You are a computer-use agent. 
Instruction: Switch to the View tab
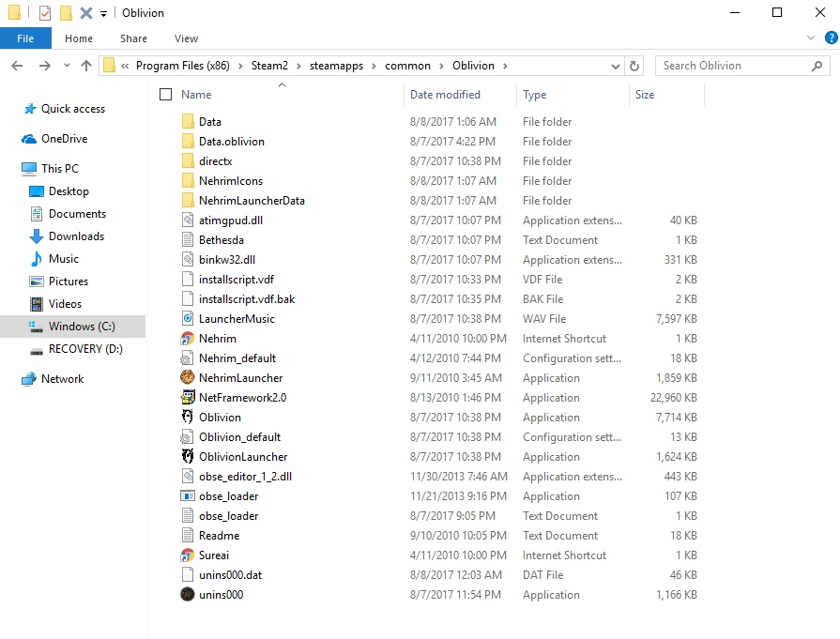[x=185, y=38]
